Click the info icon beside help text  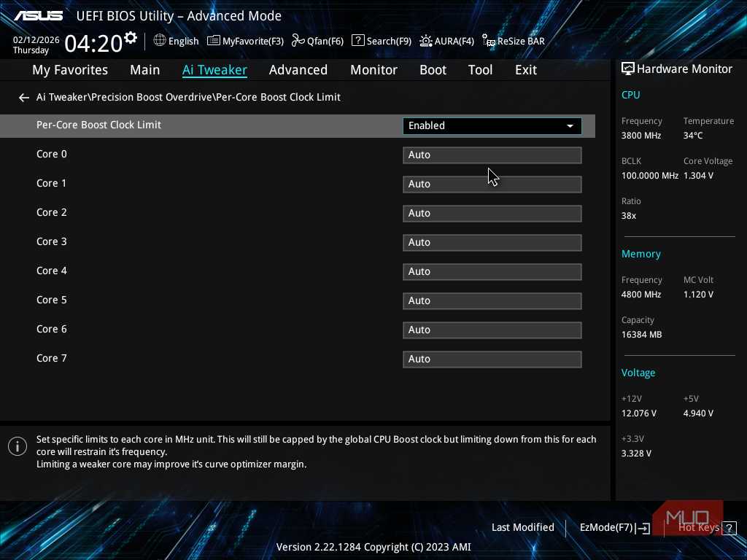tap(18, 446)
